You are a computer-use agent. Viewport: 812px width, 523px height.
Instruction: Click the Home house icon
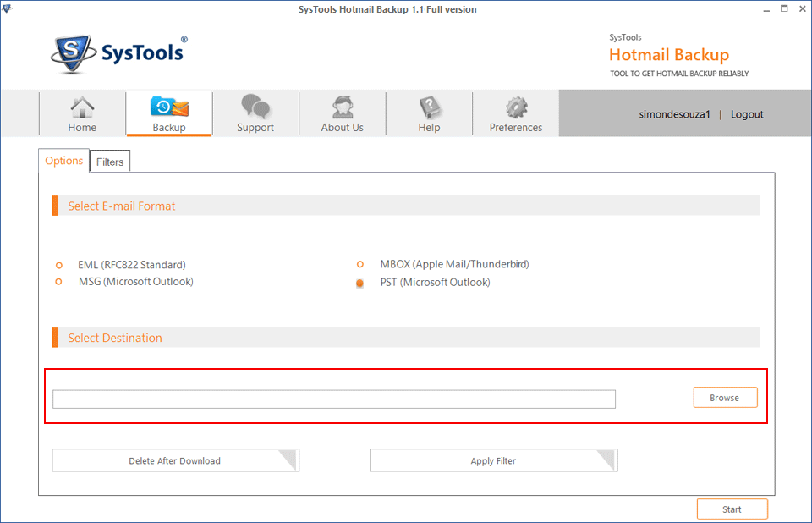click(x=82, y=107)
